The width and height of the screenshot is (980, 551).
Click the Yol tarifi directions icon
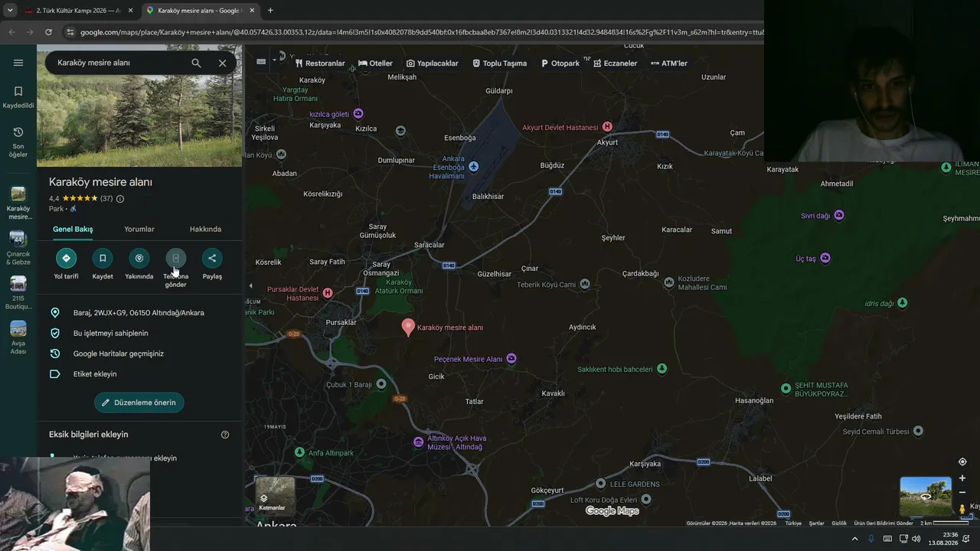coord(66,259)
